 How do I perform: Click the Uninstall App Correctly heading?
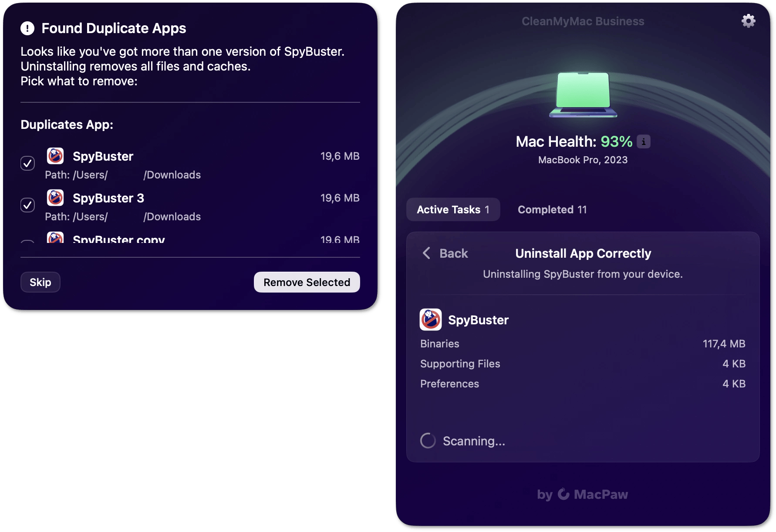[583, 253]
